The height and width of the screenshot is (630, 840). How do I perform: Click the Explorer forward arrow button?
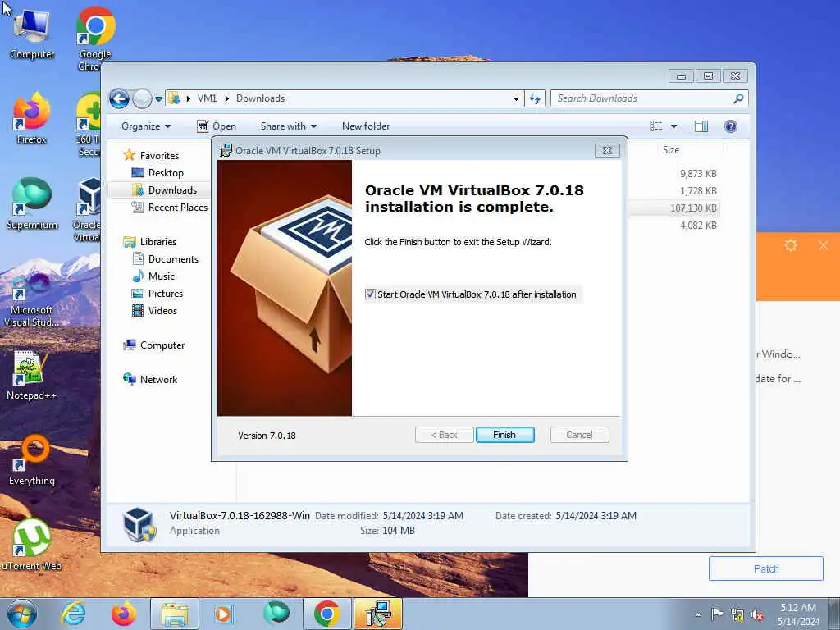pyautogui.click(x=142, y=98)
